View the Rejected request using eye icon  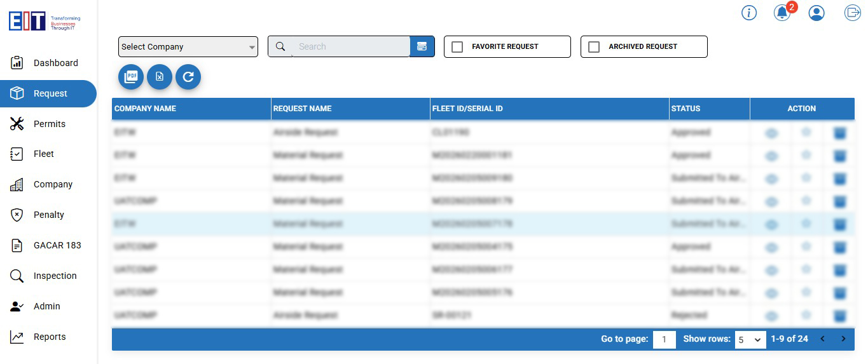click(x=771, y=316)
